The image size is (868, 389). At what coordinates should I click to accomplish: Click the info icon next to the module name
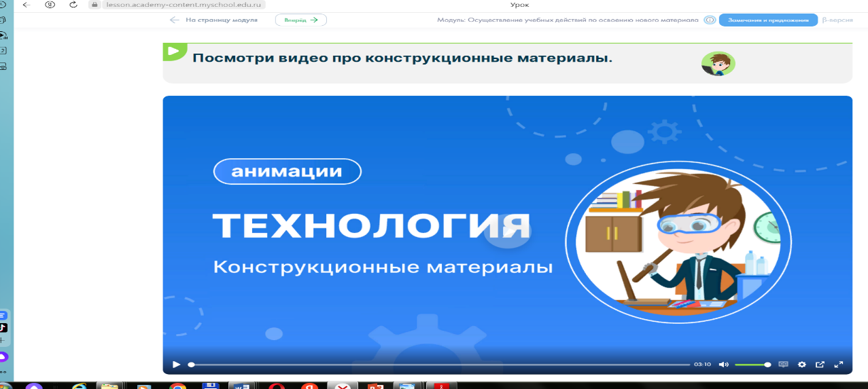click(710, 20)
